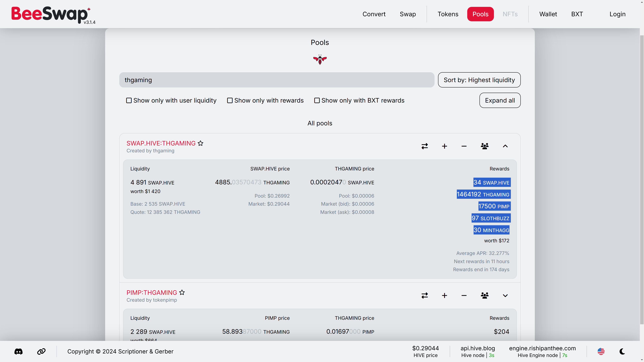View liquidity providers of PIMP:THGAMING pool
The height and width of the screenshot is (362, 644).
[485, 295]
